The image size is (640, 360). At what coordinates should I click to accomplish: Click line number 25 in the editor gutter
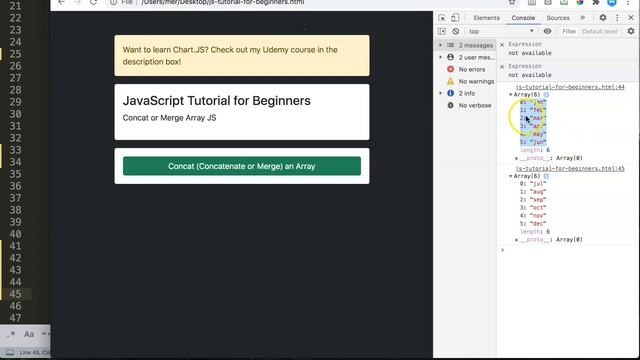[x=16, y=54]
